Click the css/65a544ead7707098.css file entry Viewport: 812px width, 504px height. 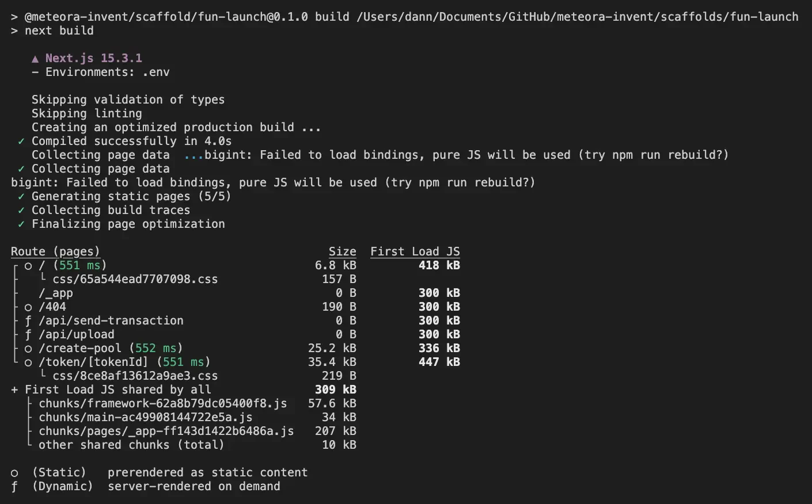135,279
